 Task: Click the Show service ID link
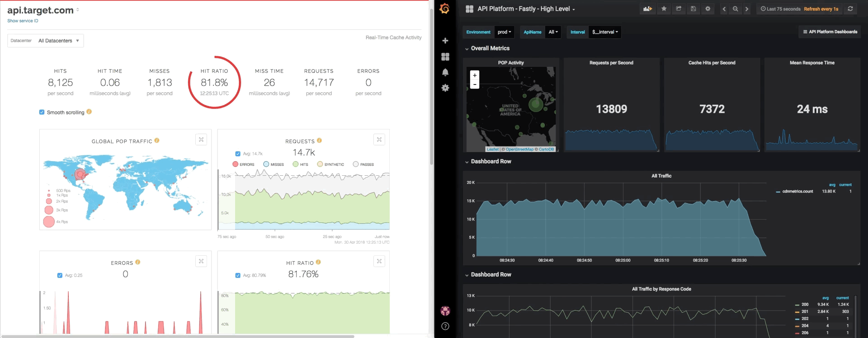pyautogui.click(x=23, y=21)
